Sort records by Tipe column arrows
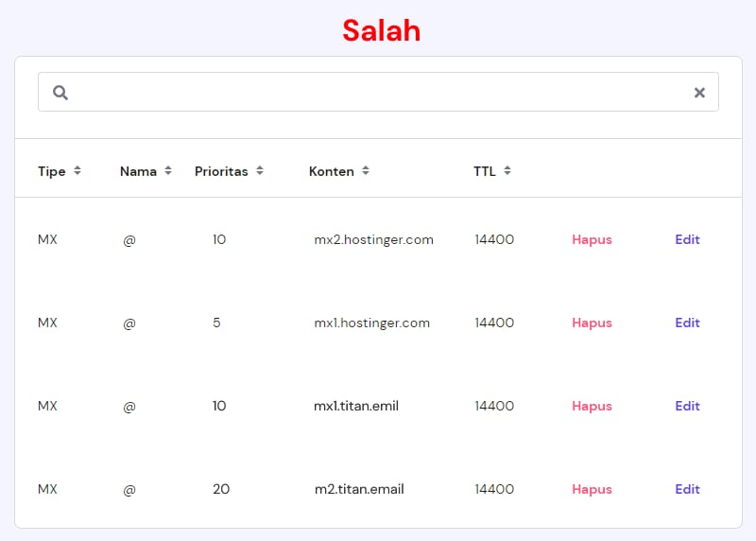756x541 pixels. tap(77, 171)
